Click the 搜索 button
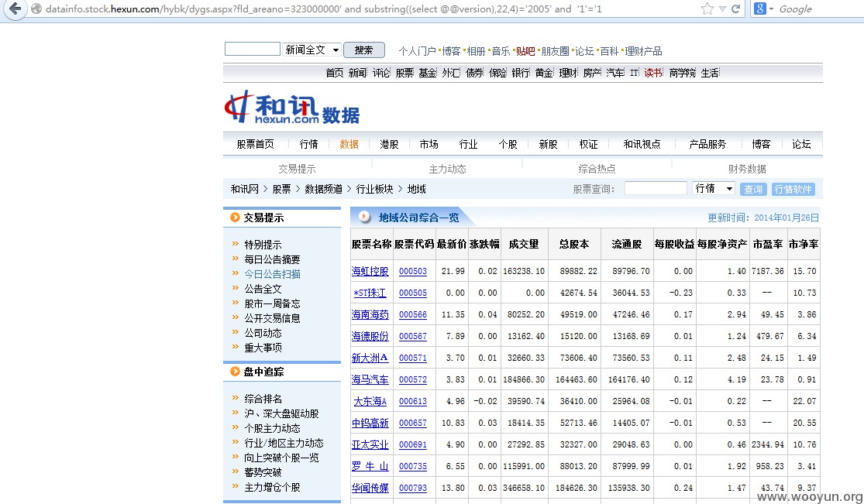 click(363, 50)
